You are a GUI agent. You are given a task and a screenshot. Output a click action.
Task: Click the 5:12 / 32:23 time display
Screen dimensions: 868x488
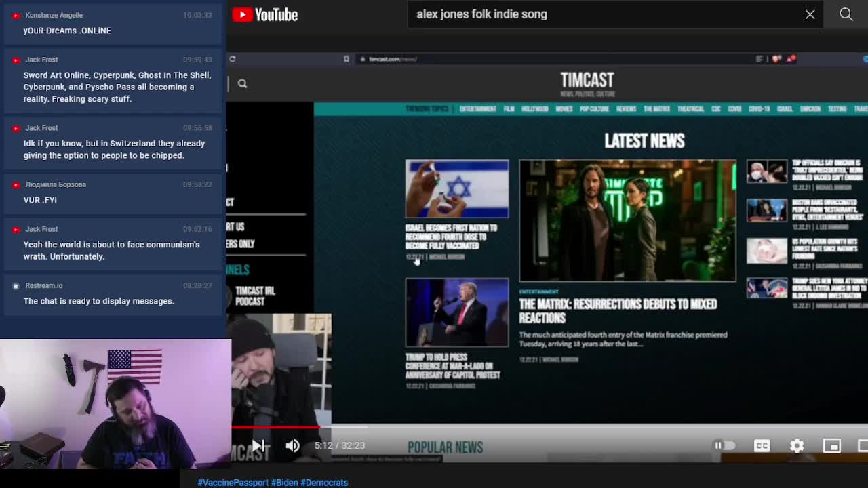click(x=340, y=445)
